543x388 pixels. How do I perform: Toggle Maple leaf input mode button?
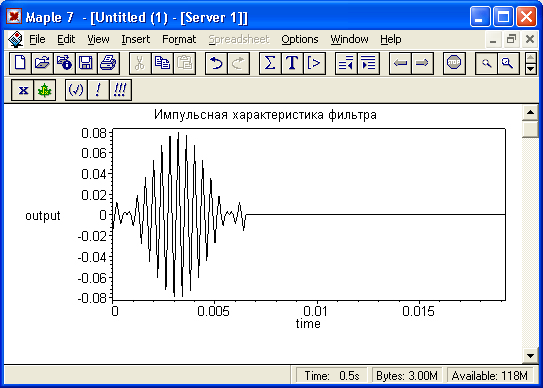click(x=45, y=90)
